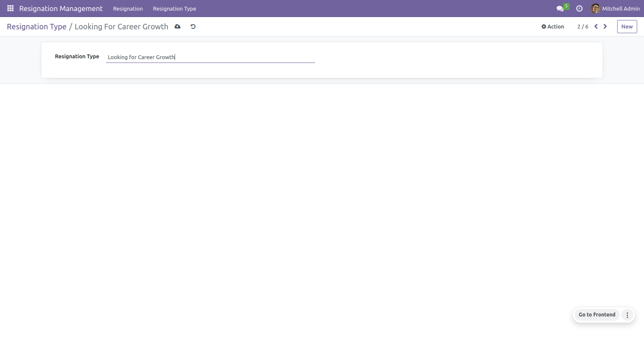Click the cloud save icon
644x342 pixels.
point(178,27)
